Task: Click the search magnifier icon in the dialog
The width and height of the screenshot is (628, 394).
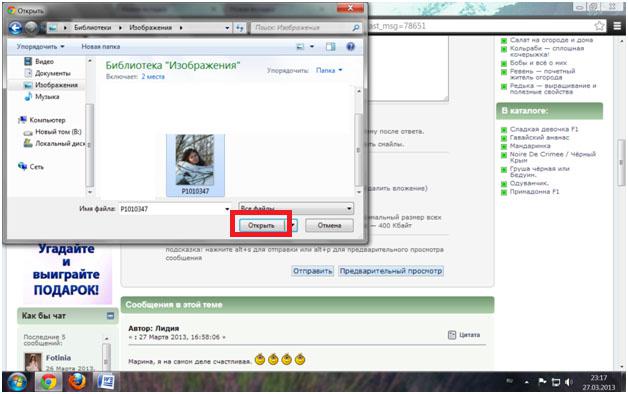Action: click(x=355, y=28)
